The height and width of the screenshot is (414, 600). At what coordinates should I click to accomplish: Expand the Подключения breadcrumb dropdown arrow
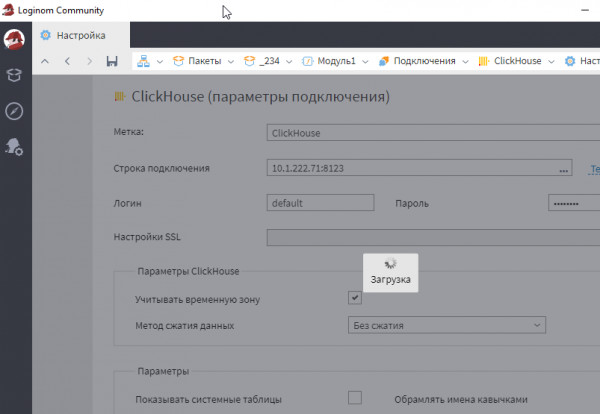pyautogui.click(x=465, y=62)
